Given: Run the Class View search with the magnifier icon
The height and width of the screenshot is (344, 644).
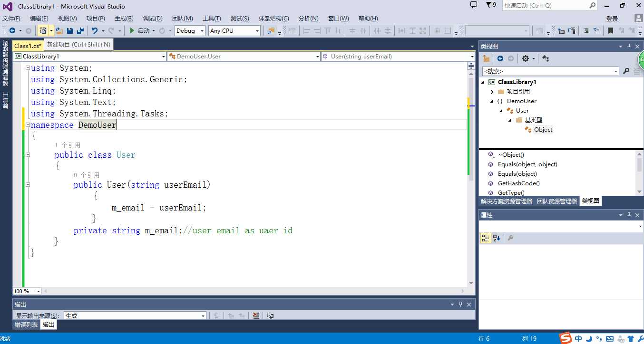Looking at the screenshot, I should (626, 71).
